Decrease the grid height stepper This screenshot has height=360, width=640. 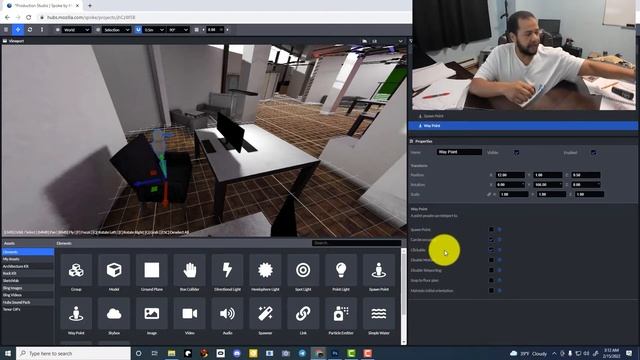click(x=203, y=30)
